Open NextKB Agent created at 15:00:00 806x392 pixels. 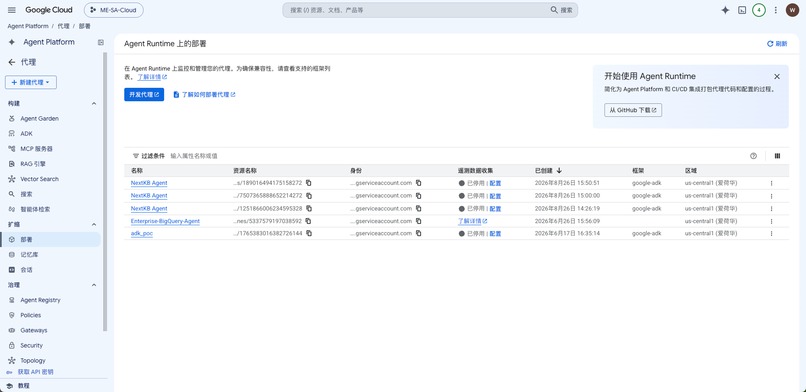click(149, 196)
